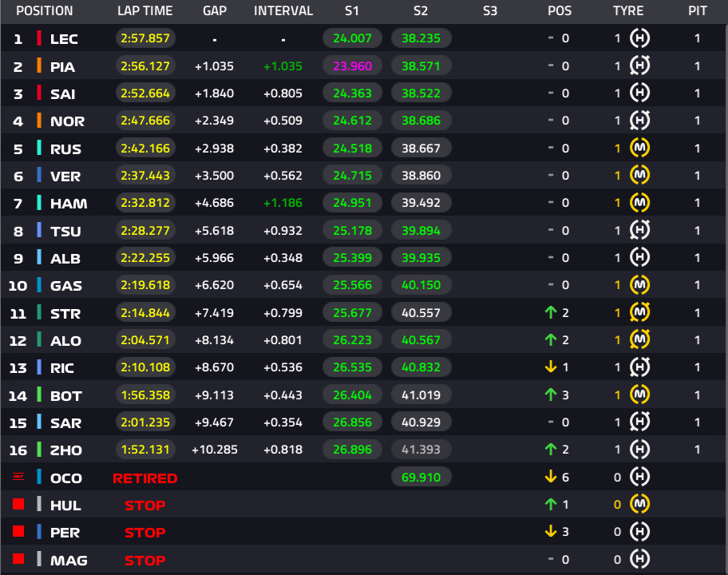The height and width of the screenshot is (575, 728).
Task: Click the medium tyre icon in BOT row
Action: pos(639,395)
